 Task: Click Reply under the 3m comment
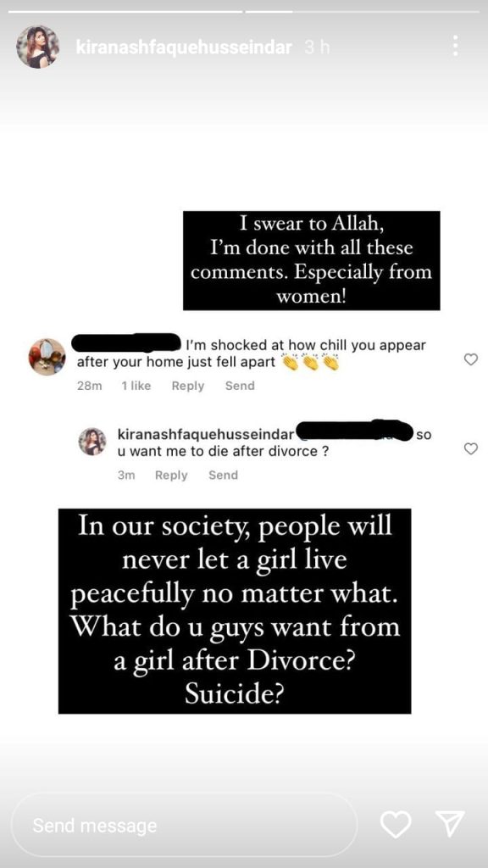(171, 475)
